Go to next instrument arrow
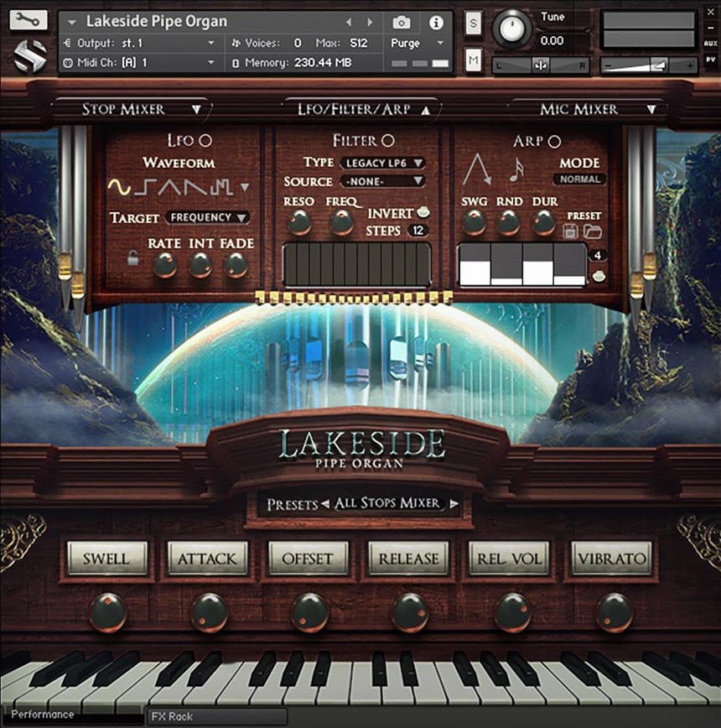 click(370, 22)
